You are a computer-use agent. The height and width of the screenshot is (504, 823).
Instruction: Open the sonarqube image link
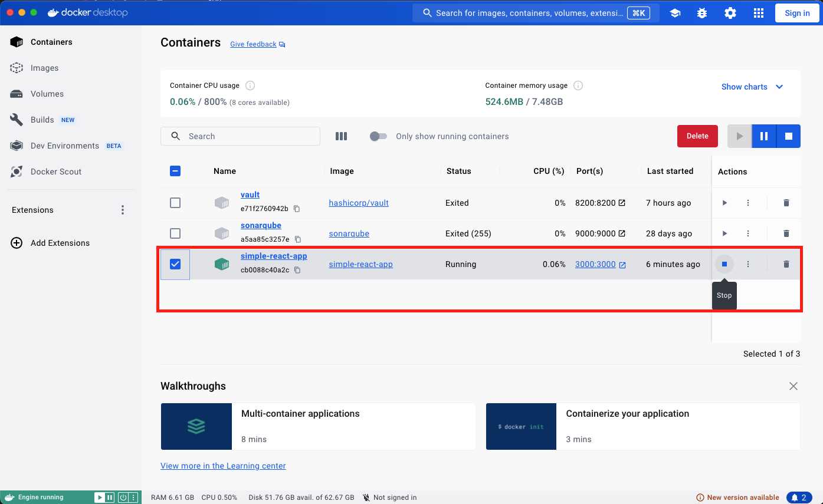pos(349,233)
